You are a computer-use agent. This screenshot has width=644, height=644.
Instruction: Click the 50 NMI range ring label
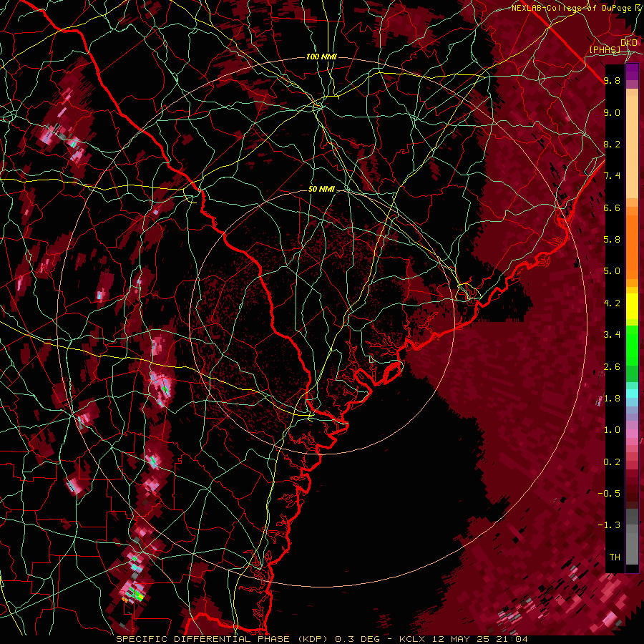[321, 189]
